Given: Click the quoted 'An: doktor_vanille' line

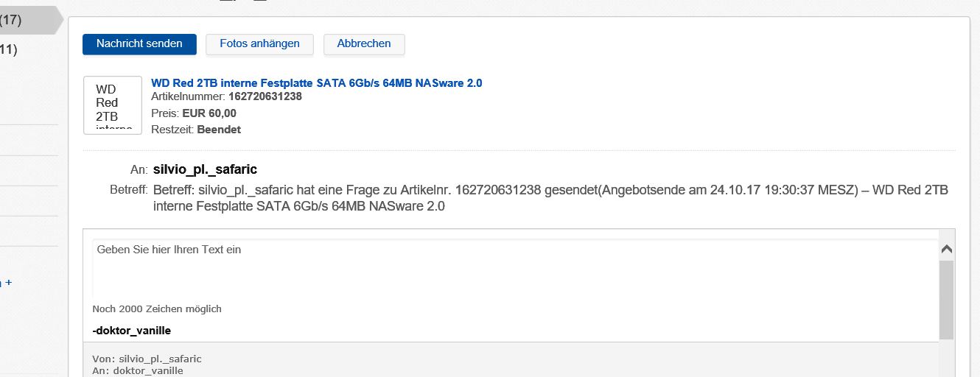Looking at the screenshot, I should (x=138, y=370).
